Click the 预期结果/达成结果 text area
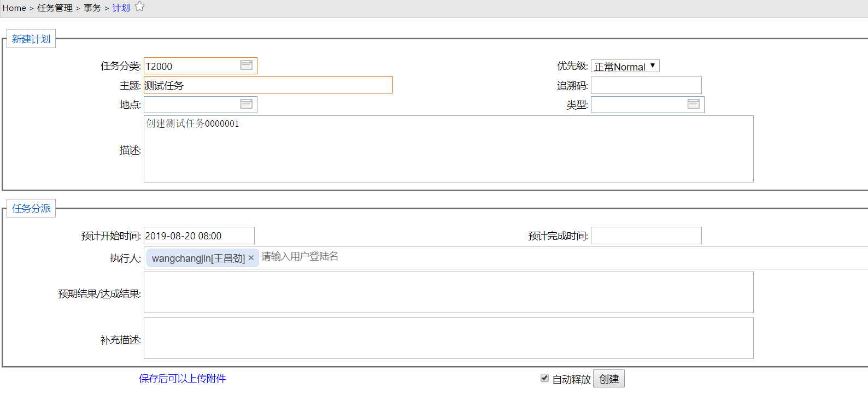The width and height of the screenshot is (868, 406). [x=449, y=292]
